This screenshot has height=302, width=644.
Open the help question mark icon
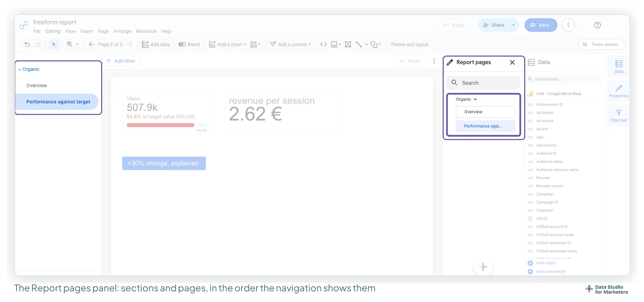(x=597, y=25)
